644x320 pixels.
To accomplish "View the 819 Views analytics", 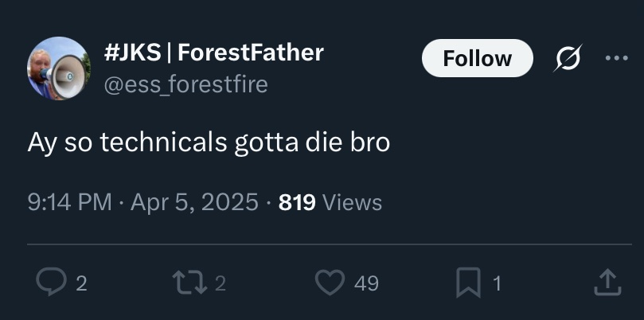I will coord(297,202).
